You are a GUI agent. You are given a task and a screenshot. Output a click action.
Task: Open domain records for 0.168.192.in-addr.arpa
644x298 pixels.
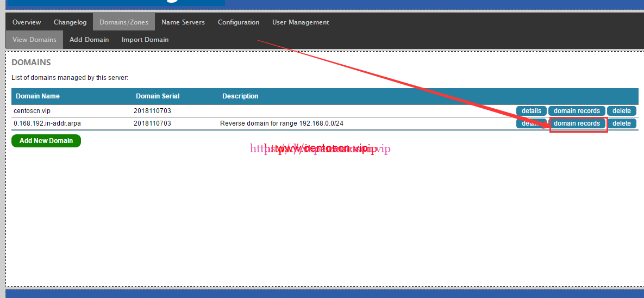tap(577, 123)
